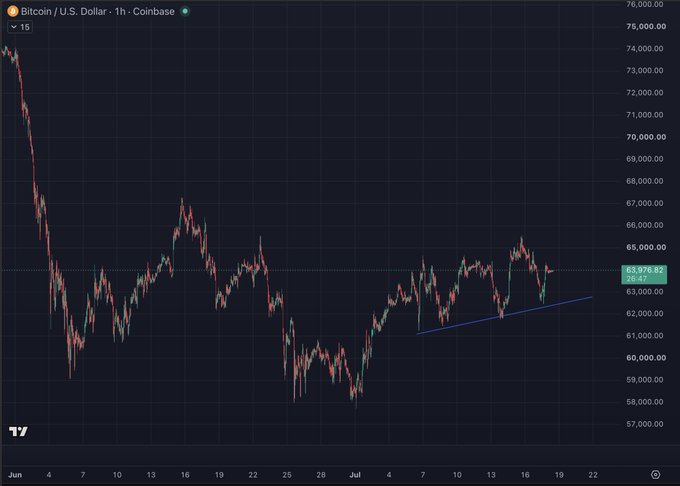Image resolution: width=680 pixels, height=486 pixels.
Task: Click the 73,000.00 price axis label
Action: [x=645, y=71]
